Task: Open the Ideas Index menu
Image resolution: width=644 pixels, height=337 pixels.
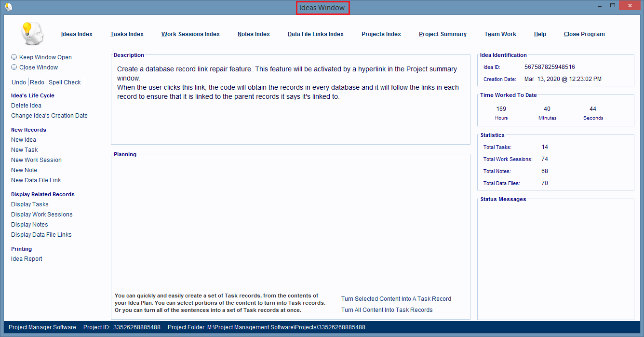Action: click(x=77, y=34)
